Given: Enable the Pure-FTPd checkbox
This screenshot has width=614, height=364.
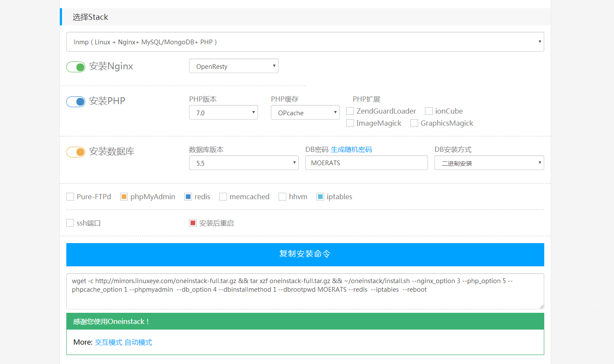Looking at the screenshot, I should pos(70,197).
